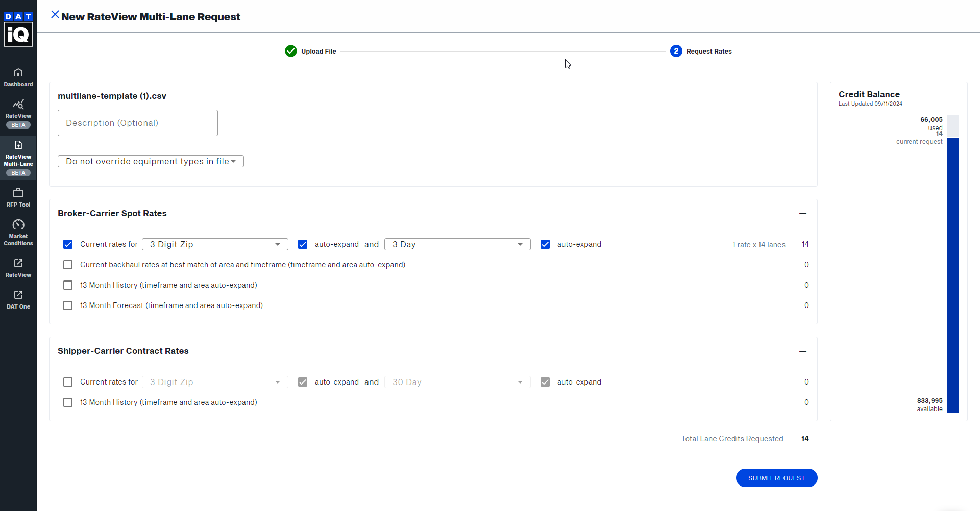Screen dimensions: 980x511
Task: Open RateView beta chart icon in sidebar
Action: (18, 105)
